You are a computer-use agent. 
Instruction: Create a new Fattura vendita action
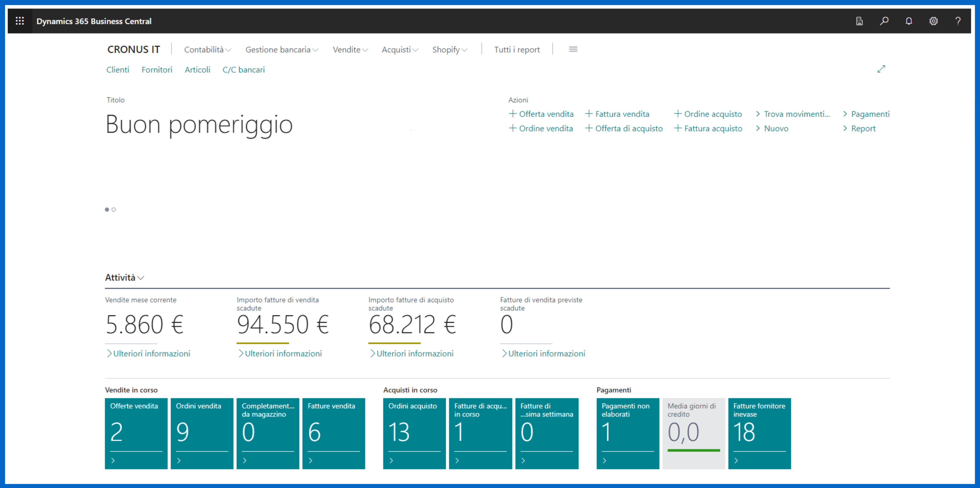[617, 114]
